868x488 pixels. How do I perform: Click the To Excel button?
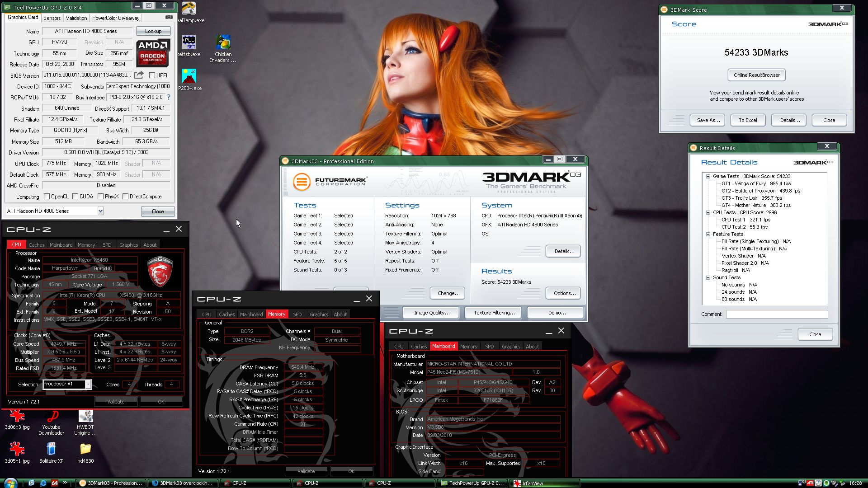tap(748, 120)
